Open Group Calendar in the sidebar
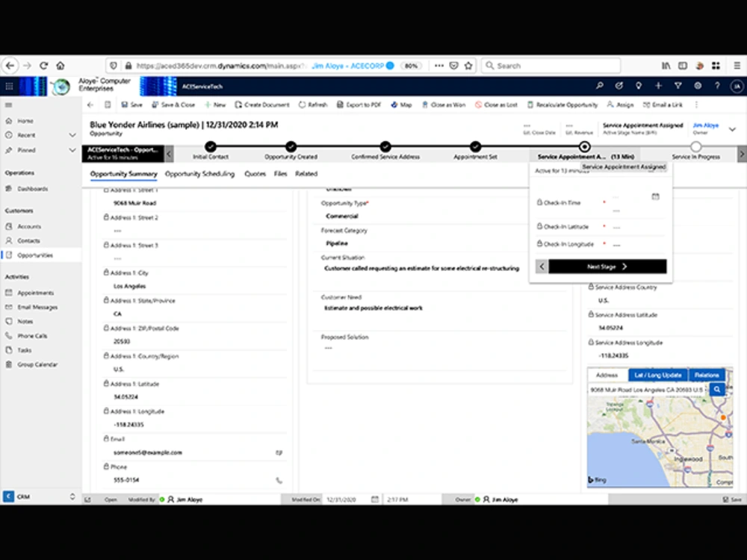This screenshot has width=747, height=560. point(37,365)
